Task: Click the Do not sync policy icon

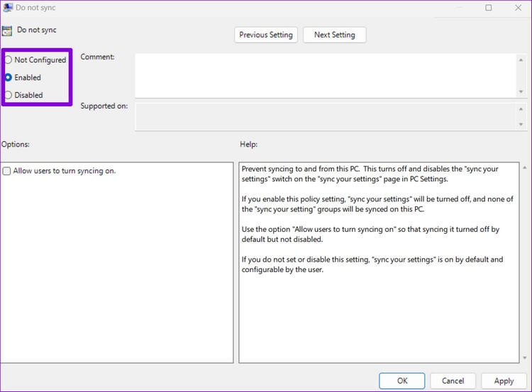Action: [7, 31]
